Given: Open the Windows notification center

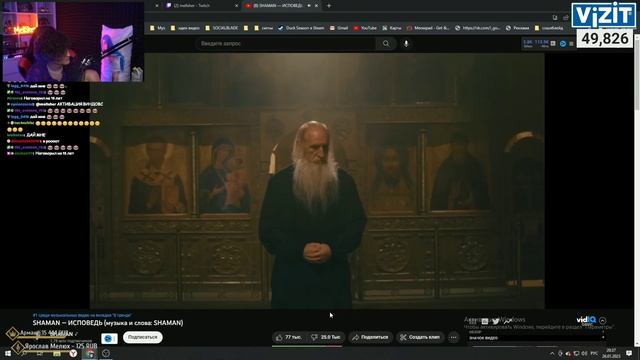Looking at the screenshot, I should (x=629, y=353).
